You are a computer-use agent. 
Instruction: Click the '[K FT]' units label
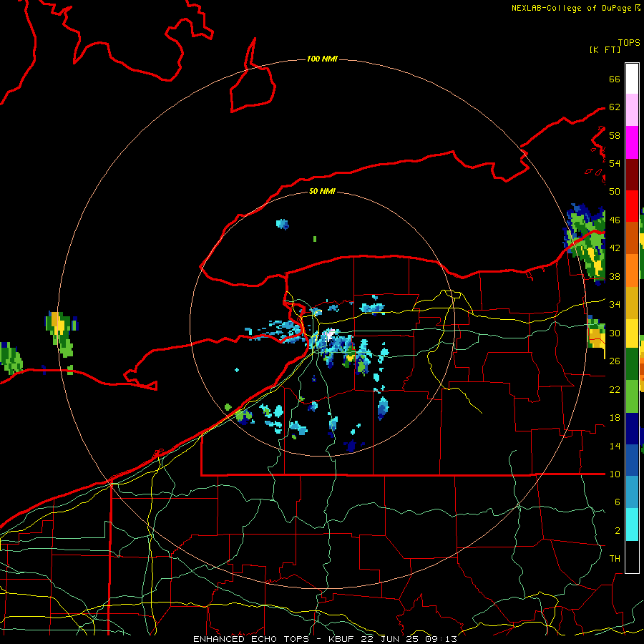pos(605,49)
